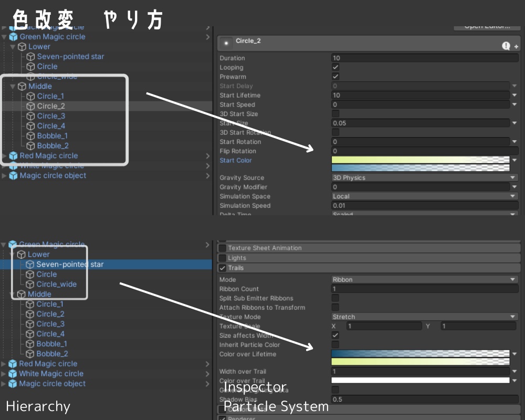Click the Start Size field showing 0.05
Screen dimensions: 525x420
point(421,123)
